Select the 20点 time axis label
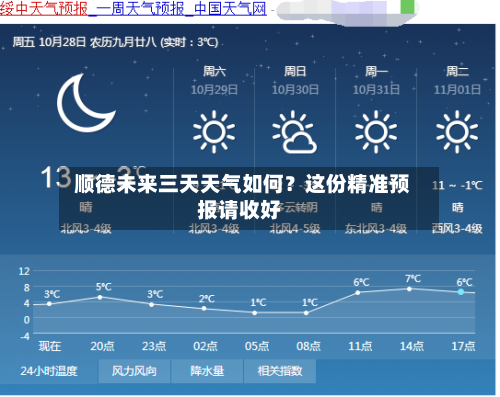This screenshot has width=500, height=397. 102,346
